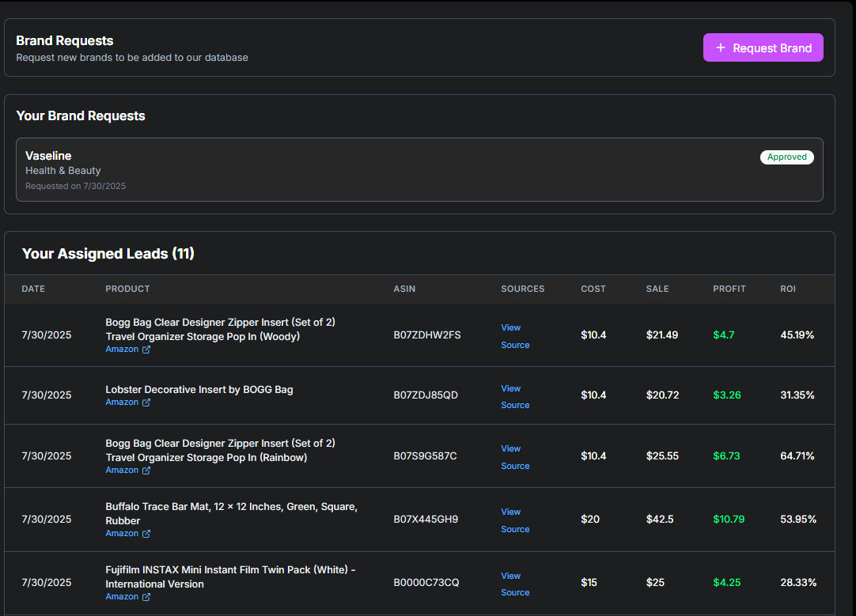This screenshot has width=856, height=616.
Task: Open Amazon link for Lobster Decorative Insert
Action: tap(122, 402)
